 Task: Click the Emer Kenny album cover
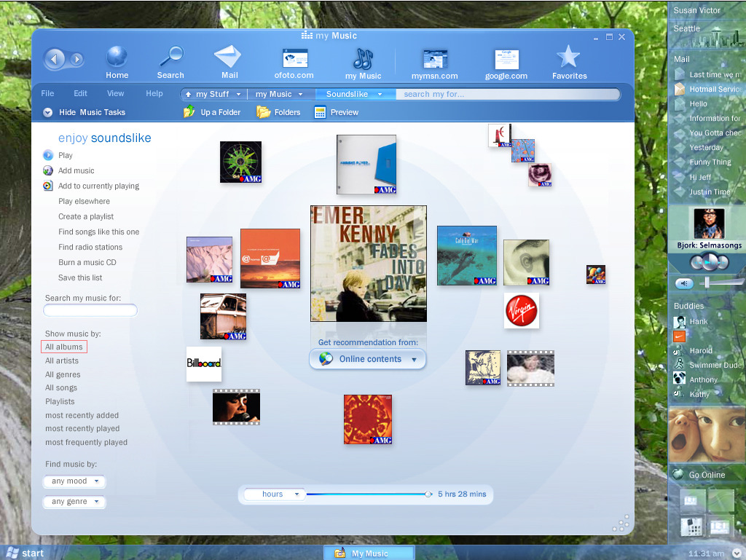click(x=369, y=263)
